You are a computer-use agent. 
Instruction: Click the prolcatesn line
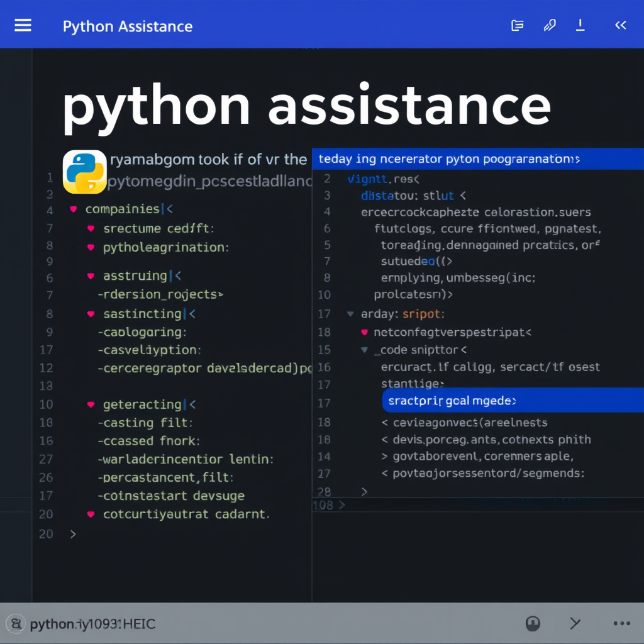[413, 294]
